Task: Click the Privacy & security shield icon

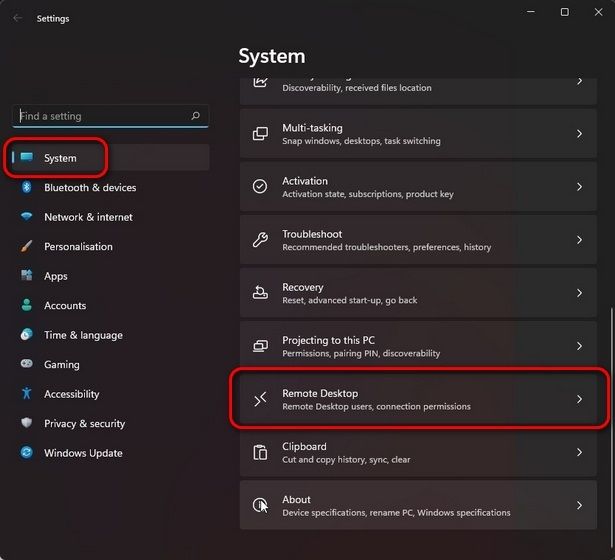Action: (x=26, y=424)
